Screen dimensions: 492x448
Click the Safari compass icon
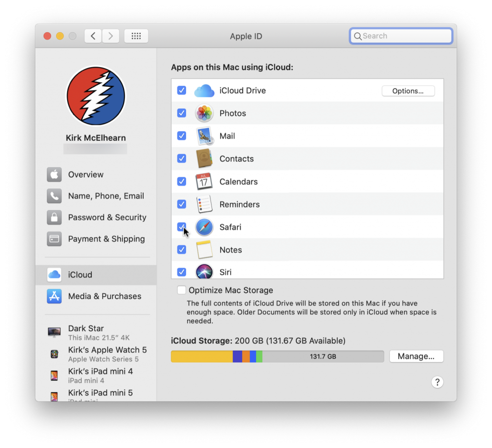[204, 226]
